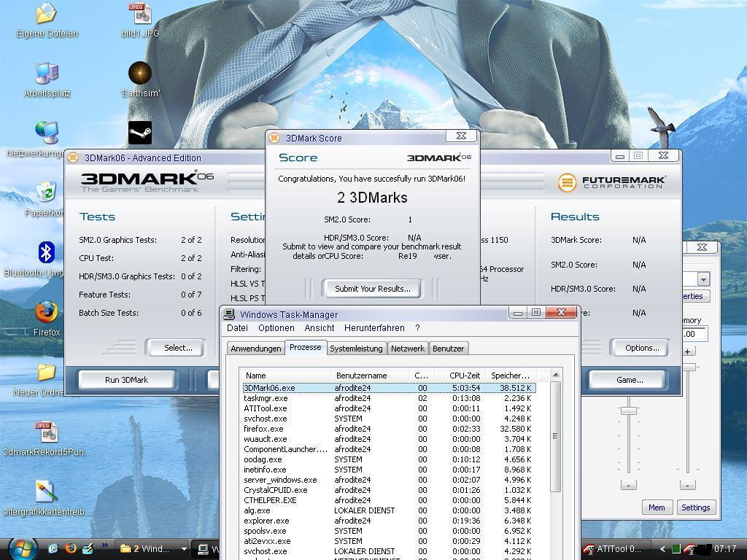Click the Mem button in ATITool
This screenshot has height=560, width=747.
(657, 507)
